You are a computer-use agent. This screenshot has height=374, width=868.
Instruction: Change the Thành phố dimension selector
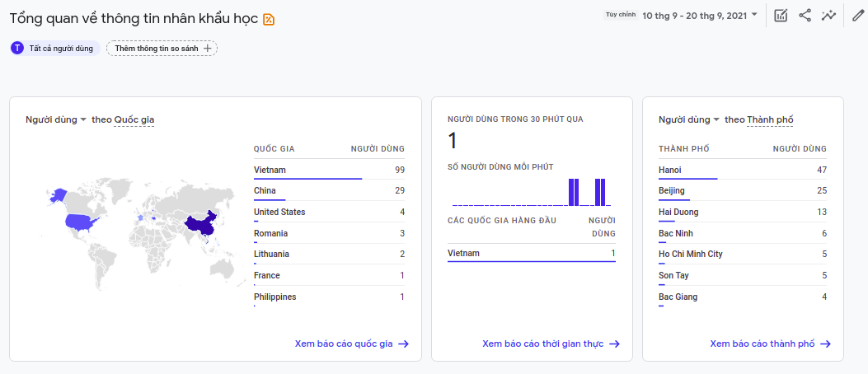(770, 120)
